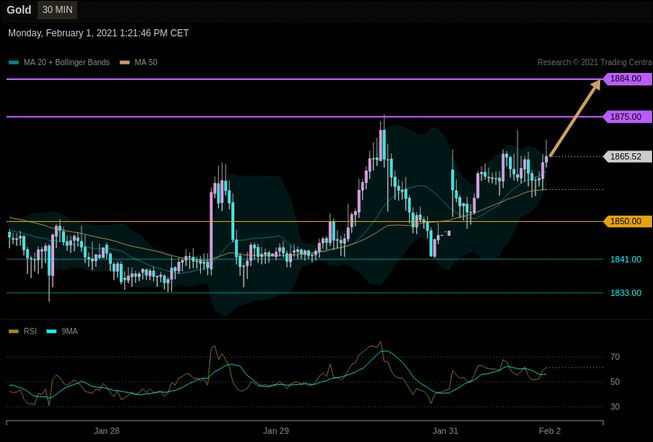Click the 1841.00 support price label
653x442 pixels.
tap(626, 260)
